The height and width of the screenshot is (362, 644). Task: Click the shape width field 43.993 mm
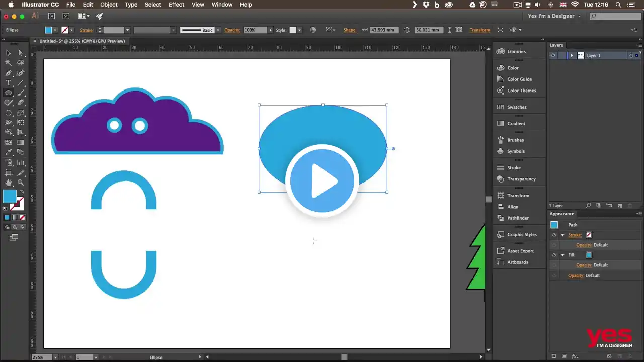click(x=385, y=30)
